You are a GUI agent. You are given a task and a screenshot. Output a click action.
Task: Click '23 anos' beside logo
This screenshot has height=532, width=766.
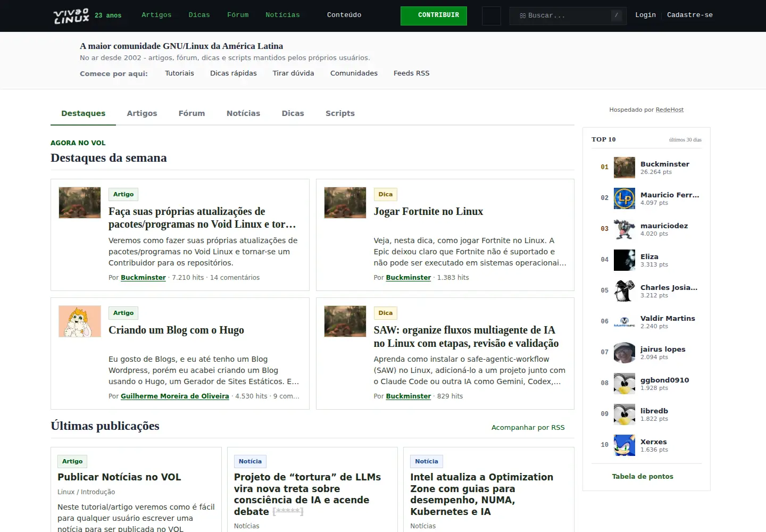point(108,15)
